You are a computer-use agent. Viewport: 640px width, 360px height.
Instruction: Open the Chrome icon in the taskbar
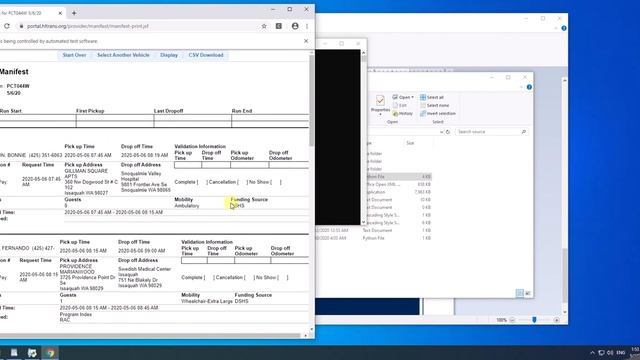tap(50, 353)
